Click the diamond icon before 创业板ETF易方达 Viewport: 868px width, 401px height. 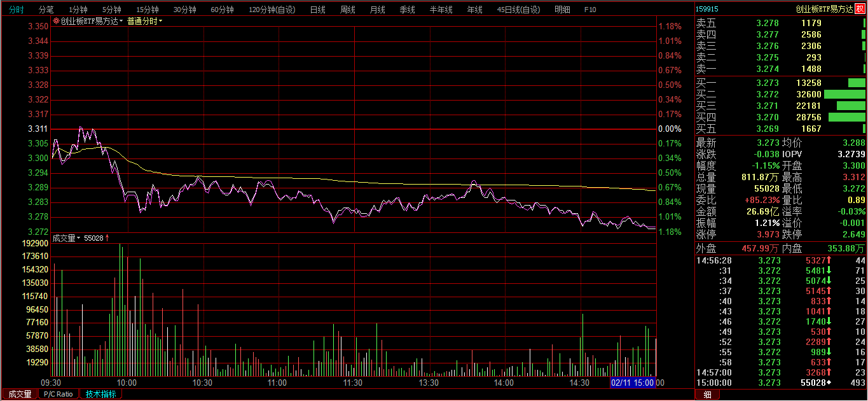[x=56, y=21]
